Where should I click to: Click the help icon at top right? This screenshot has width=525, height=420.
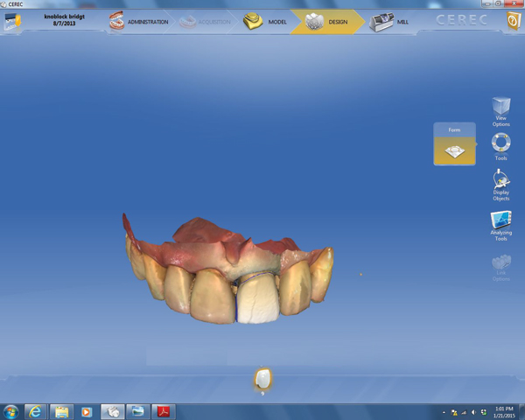coord(513,22)
